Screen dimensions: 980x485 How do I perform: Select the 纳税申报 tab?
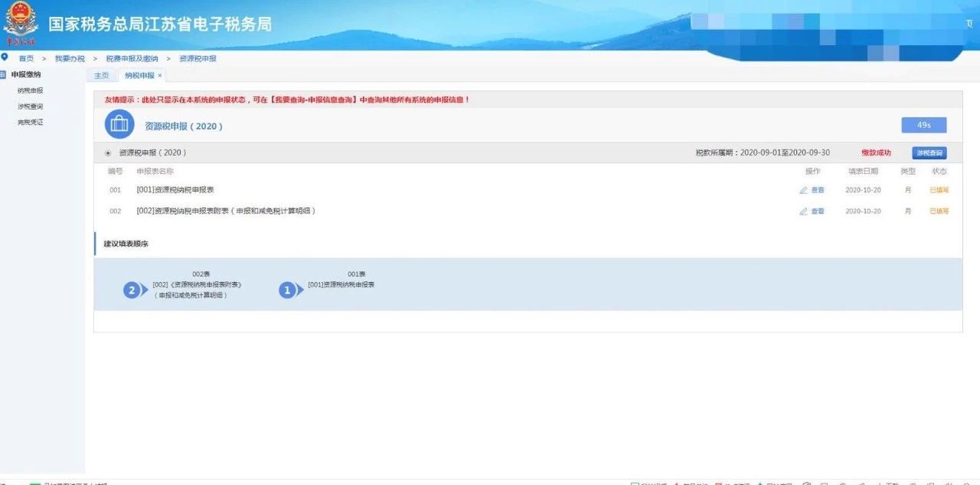(x=139, y=76)
